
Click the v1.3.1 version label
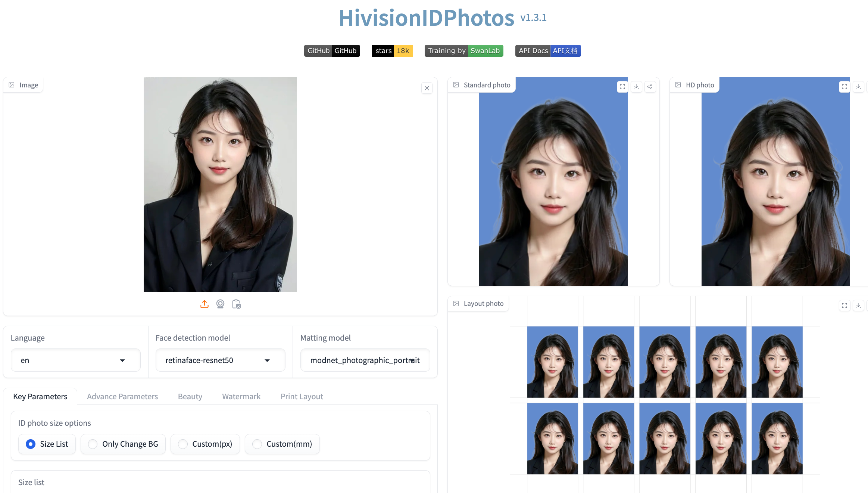533,18
